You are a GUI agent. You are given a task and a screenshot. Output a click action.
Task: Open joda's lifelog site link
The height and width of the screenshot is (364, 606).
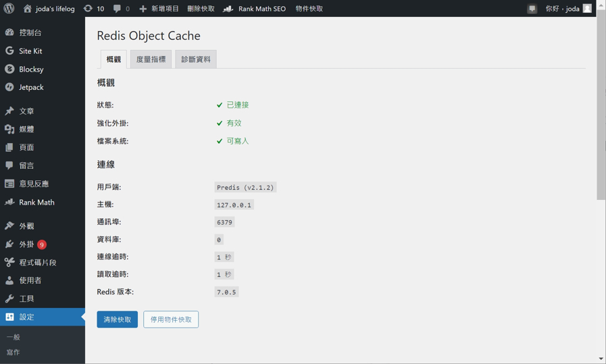tap(55, 9)
